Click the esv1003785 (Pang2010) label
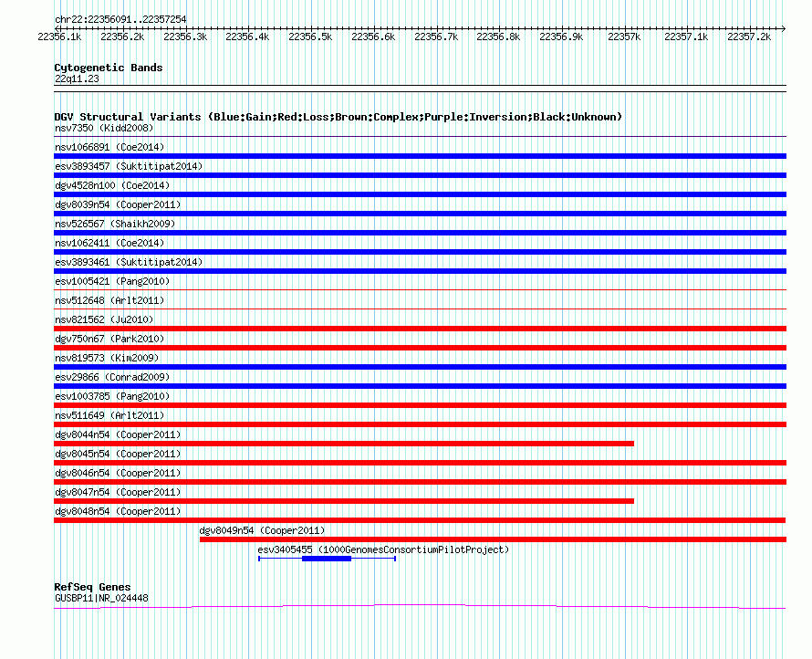The height and width of the screenshot is (659, 812). tap(112, 396)
